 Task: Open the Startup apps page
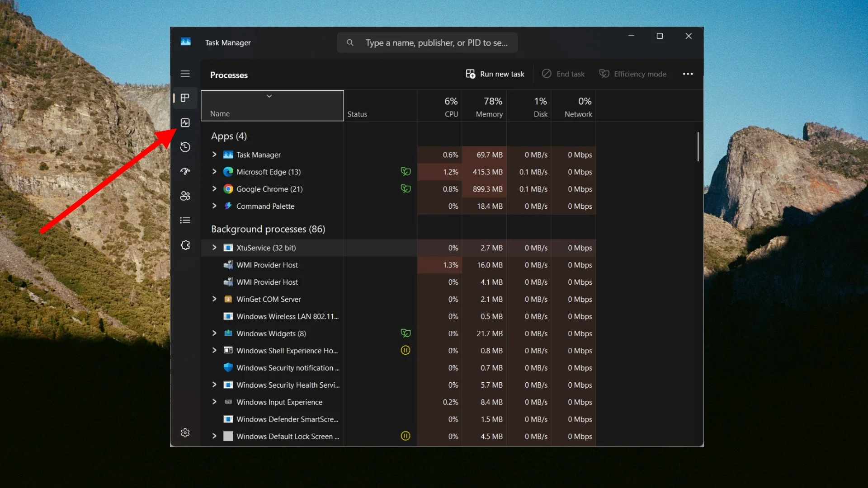tap(185, 171)
